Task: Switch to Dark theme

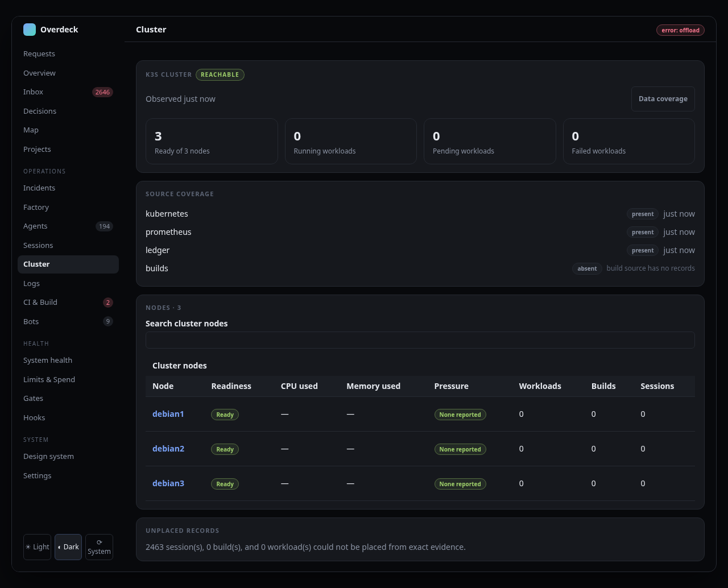Action: pos(68,547)
